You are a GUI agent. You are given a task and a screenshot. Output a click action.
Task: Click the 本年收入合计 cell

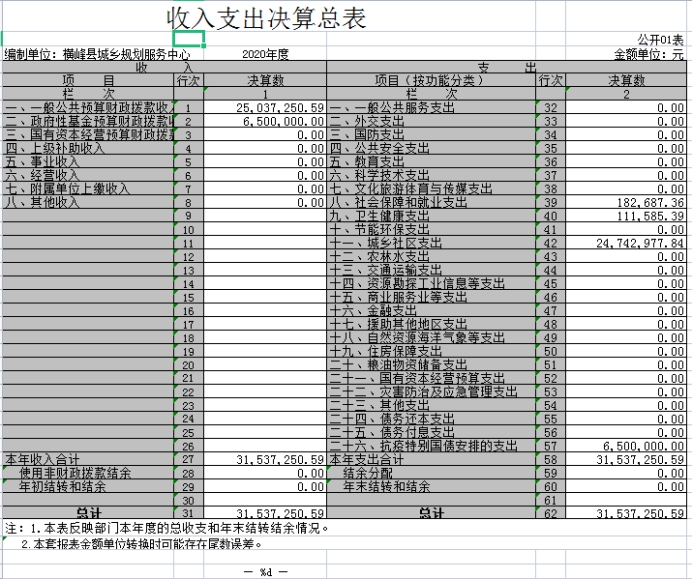click(x=45, y=459)
